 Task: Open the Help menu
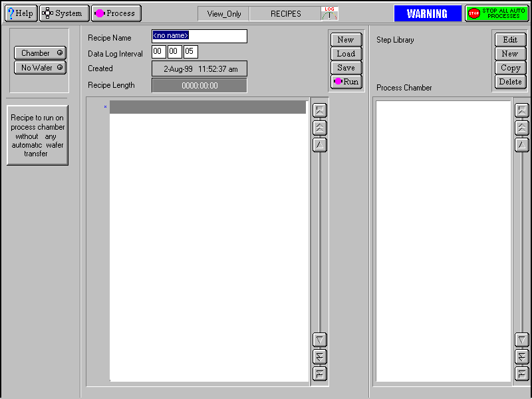(21, 13)
